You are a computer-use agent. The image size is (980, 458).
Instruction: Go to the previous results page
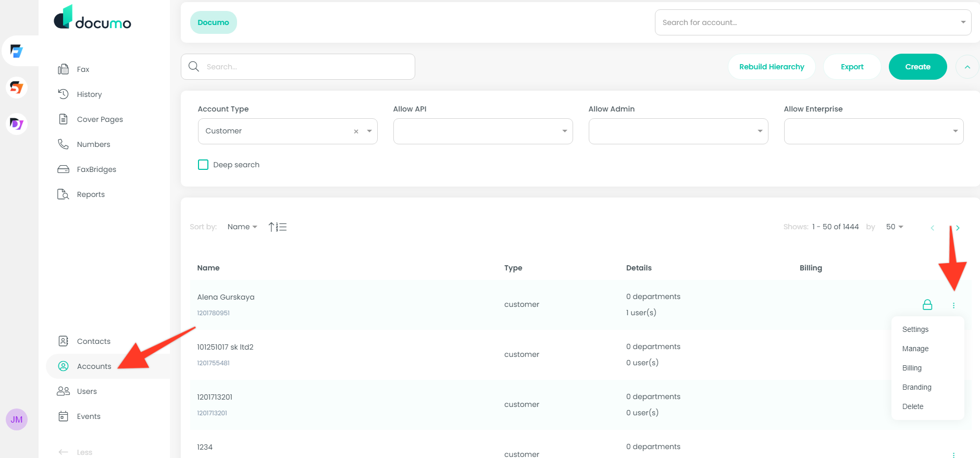click(x=933, y=228)
